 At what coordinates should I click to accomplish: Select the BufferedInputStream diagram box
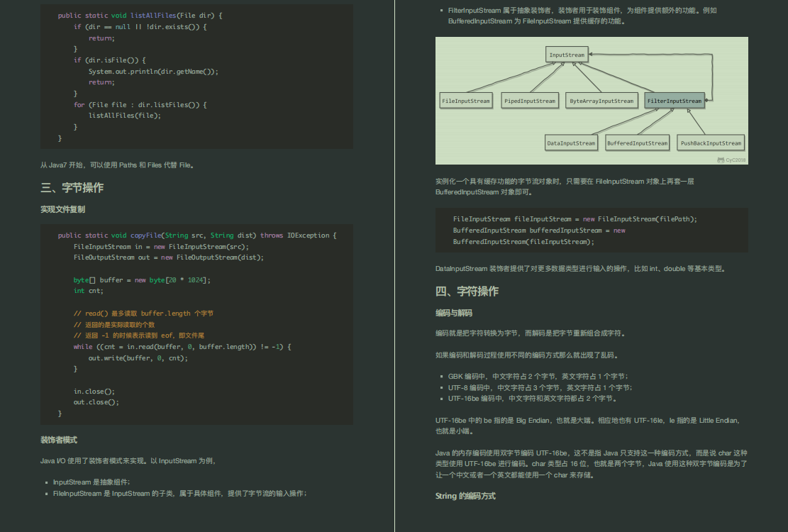click(637, 143)
